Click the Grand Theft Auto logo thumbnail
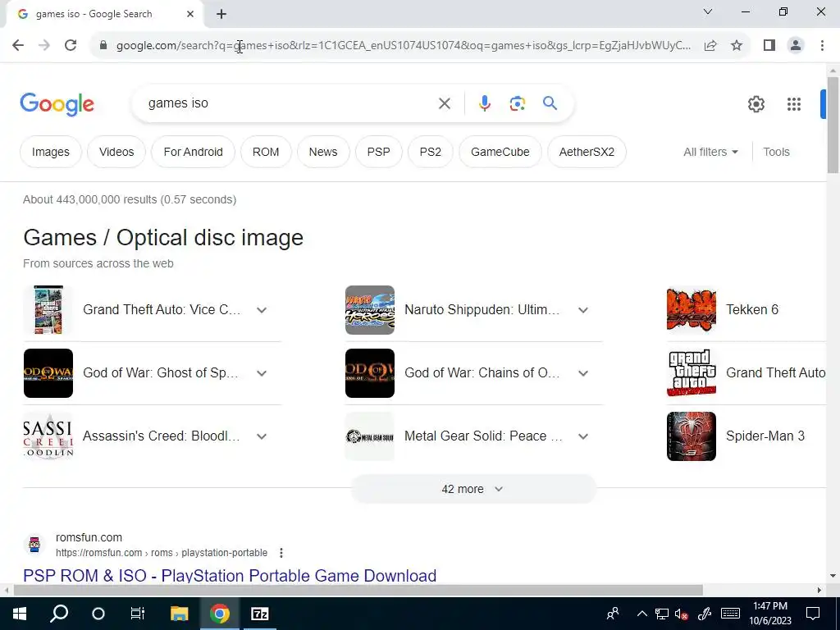The image size is (840, 630). pyautogui.click(x=692, y=373)
